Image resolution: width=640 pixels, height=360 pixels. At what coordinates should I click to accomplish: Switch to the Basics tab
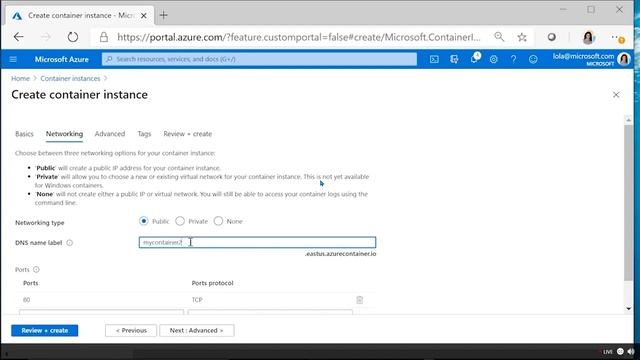coord(24,134)
